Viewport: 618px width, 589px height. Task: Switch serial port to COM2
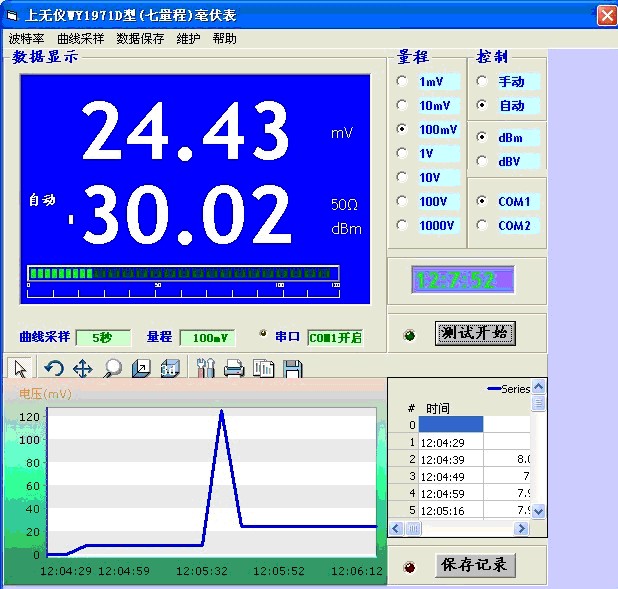[x=482, y=225]
